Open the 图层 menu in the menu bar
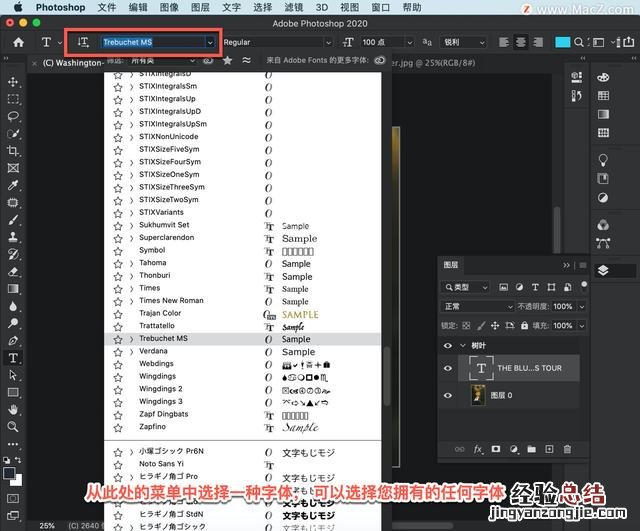 (x=200, y=7)
